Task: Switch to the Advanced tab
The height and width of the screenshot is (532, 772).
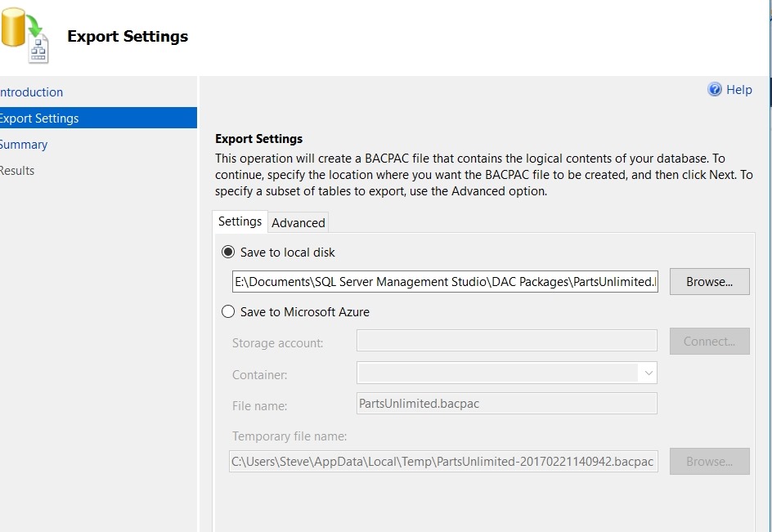Action: (x=298, y=222)
